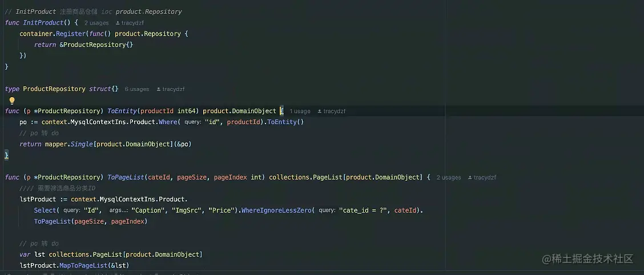Image resolution: width=644 pixels, height=275 pixels.
Task: Click the "Price" string literal
Action: (x=222, y=210)
